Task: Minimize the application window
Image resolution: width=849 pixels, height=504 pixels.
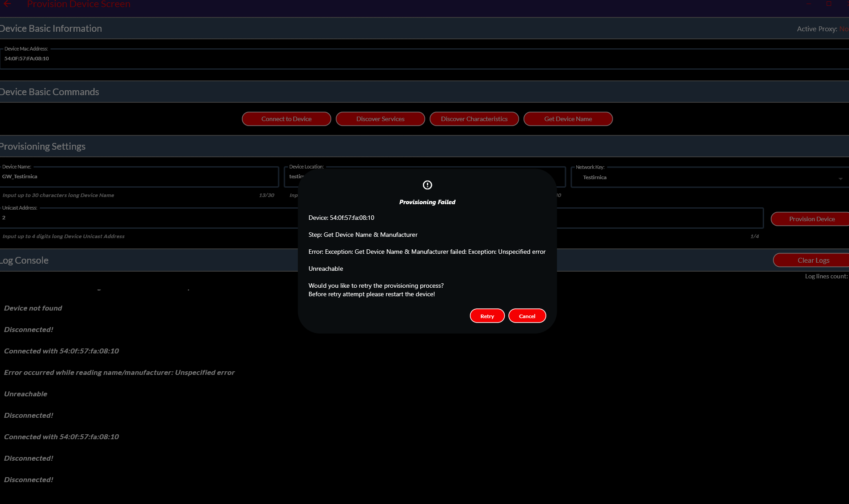Action: pos(809,4)
